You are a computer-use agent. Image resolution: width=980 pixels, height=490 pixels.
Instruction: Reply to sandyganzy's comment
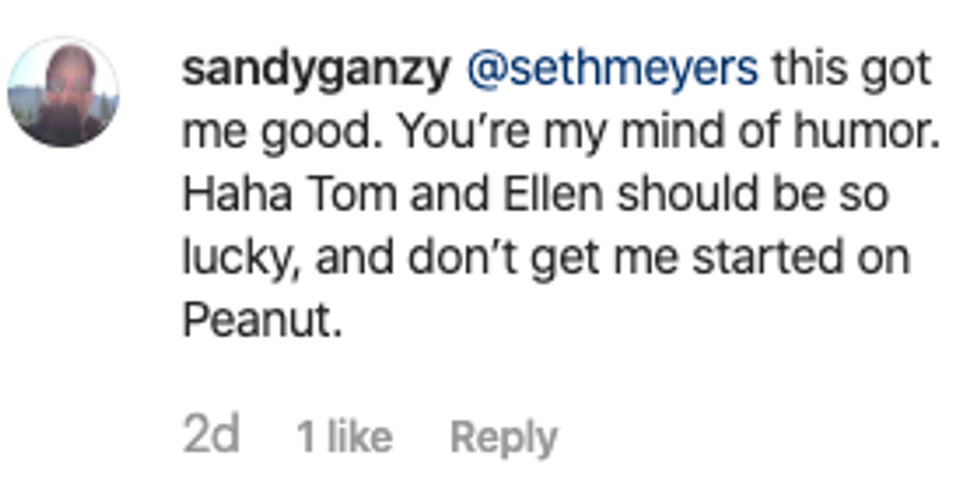[x=504, y=436]
